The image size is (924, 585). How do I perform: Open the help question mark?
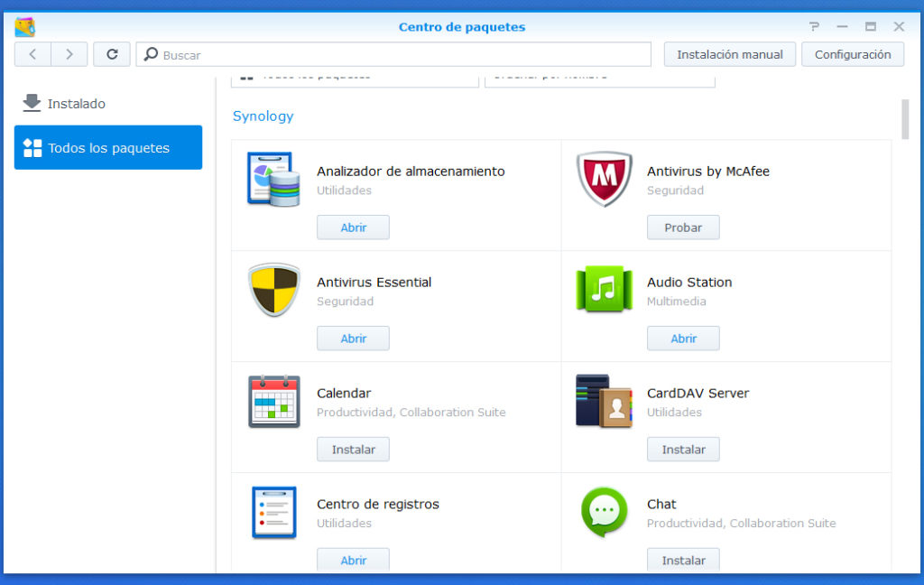(x=815, y=26)
